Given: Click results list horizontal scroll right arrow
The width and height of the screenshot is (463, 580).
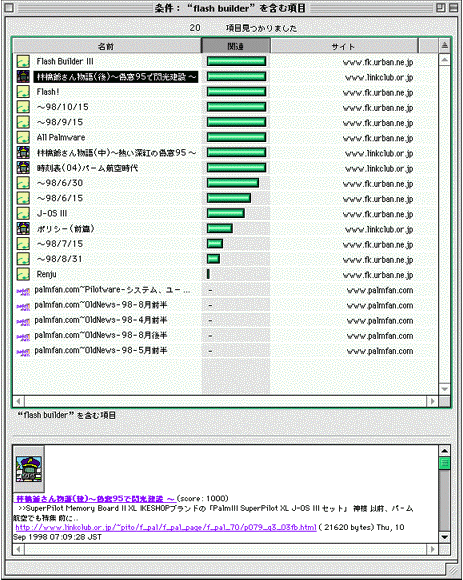Looking at the screenshot, I should 433,401.
